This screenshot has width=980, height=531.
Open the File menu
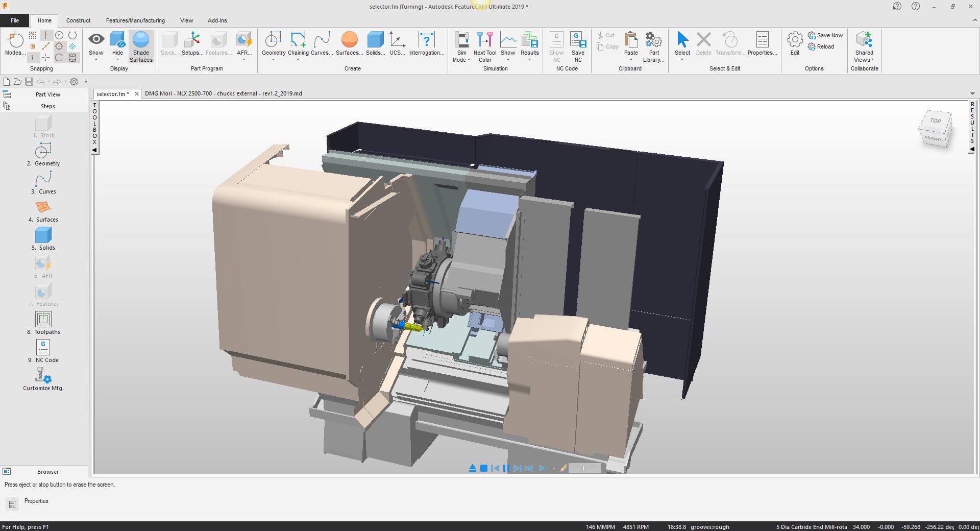[x=15, y=20]
